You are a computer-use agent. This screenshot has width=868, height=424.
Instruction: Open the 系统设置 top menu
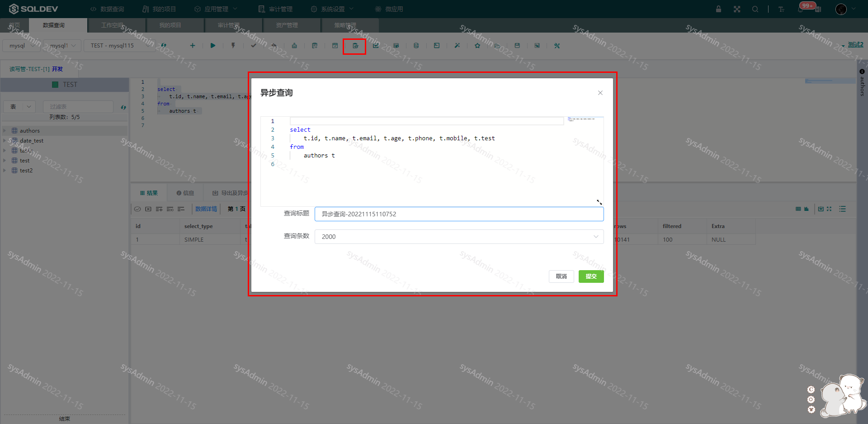(332, 9)
